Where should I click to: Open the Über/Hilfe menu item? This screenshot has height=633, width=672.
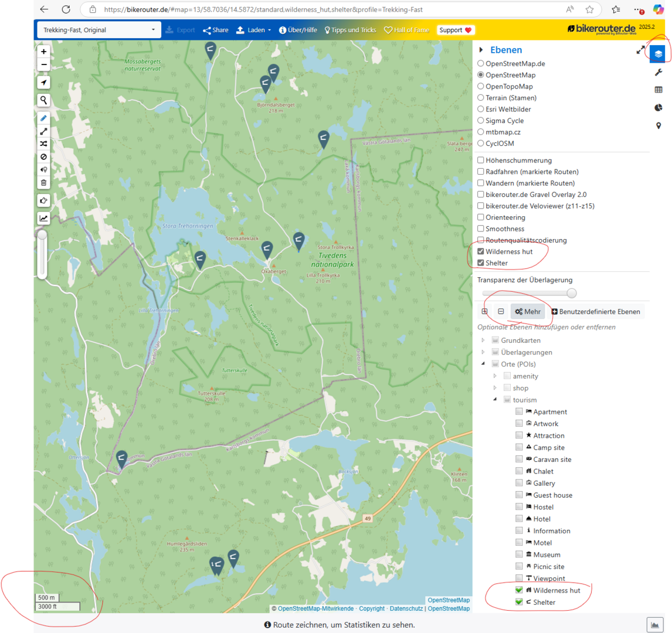point(298,30)
